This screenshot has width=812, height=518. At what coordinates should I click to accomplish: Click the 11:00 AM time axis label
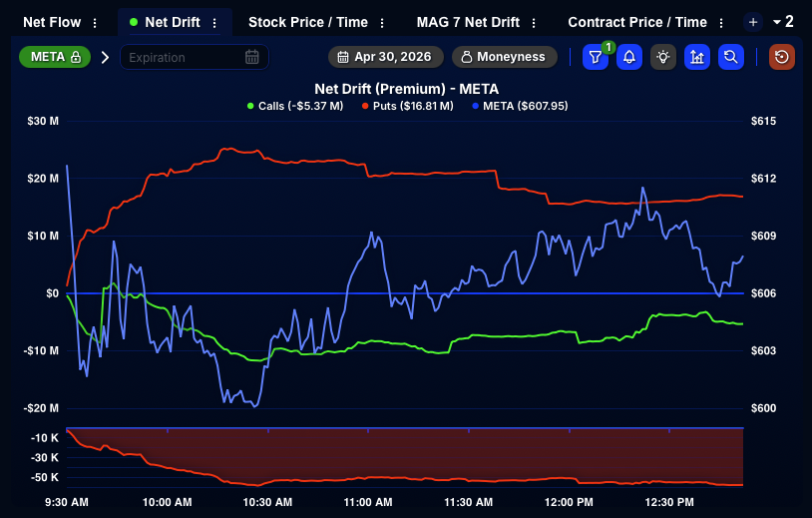pos(368,502)
